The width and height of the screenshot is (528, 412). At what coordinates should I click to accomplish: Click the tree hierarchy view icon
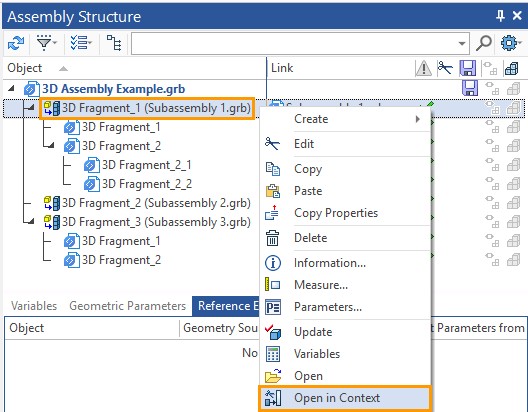[114, 43]
